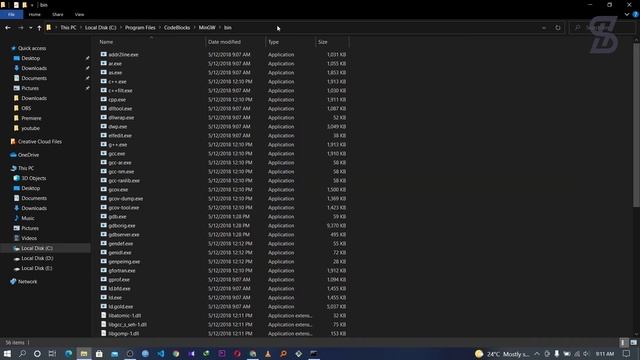Open the address bar history dropdown

[x=544, y=28]
